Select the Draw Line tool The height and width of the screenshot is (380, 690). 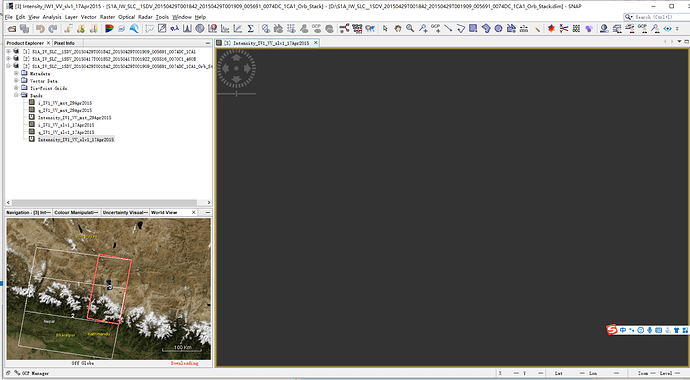pos(448,29)
